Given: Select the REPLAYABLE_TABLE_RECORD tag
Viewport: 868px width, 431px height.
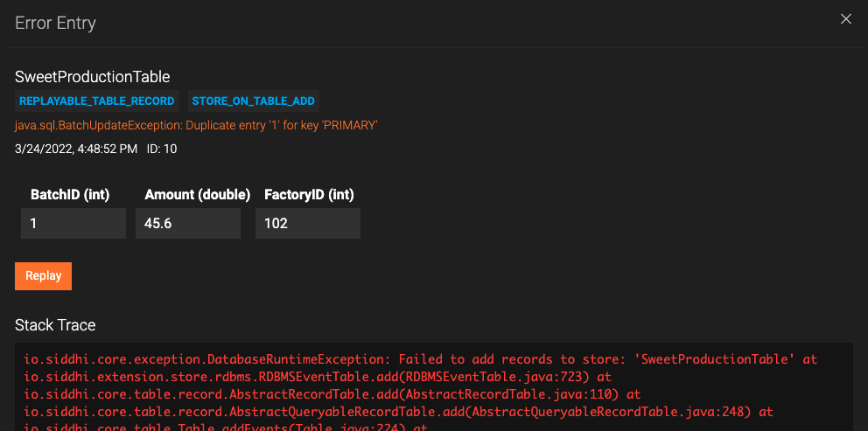Looking at the screenshot, I should pyautogui.click(x=97, y=101).
